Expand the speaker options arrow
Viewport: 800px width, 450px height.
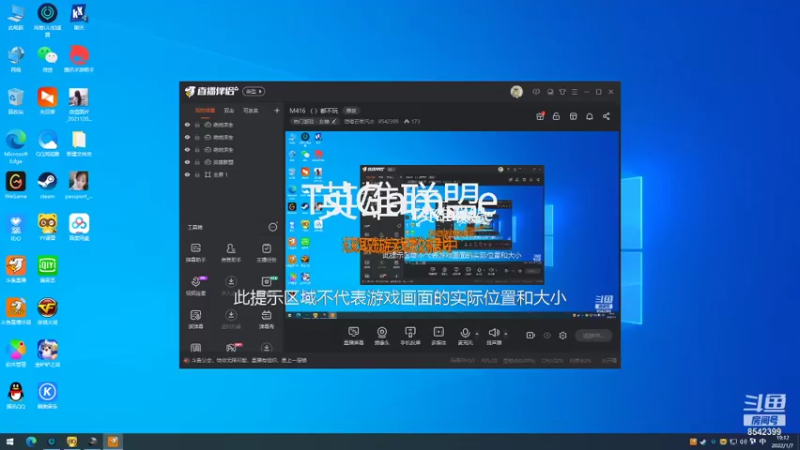coord(506,334)
